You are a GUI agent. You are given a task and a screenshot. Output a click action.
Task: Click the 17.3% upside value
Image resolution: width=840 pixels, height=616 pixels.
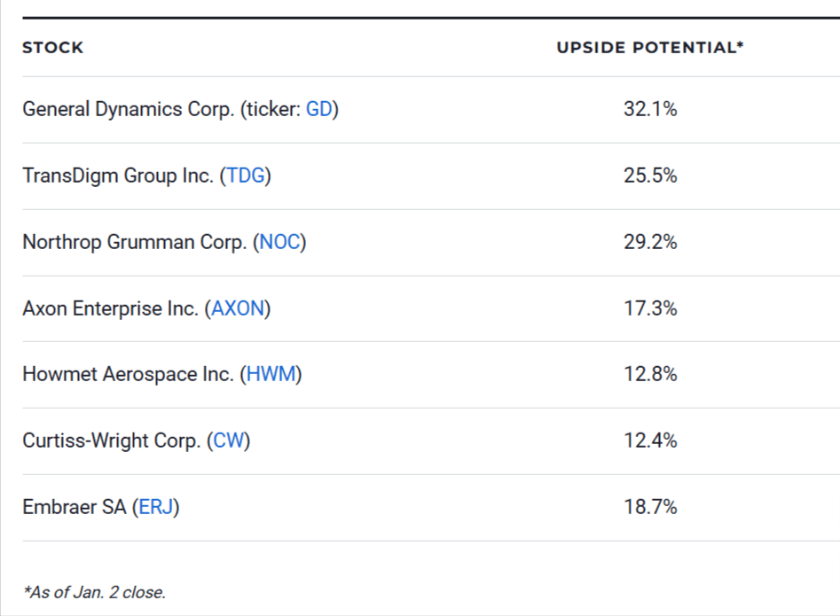pyautogui.click(x=650, y=308)
